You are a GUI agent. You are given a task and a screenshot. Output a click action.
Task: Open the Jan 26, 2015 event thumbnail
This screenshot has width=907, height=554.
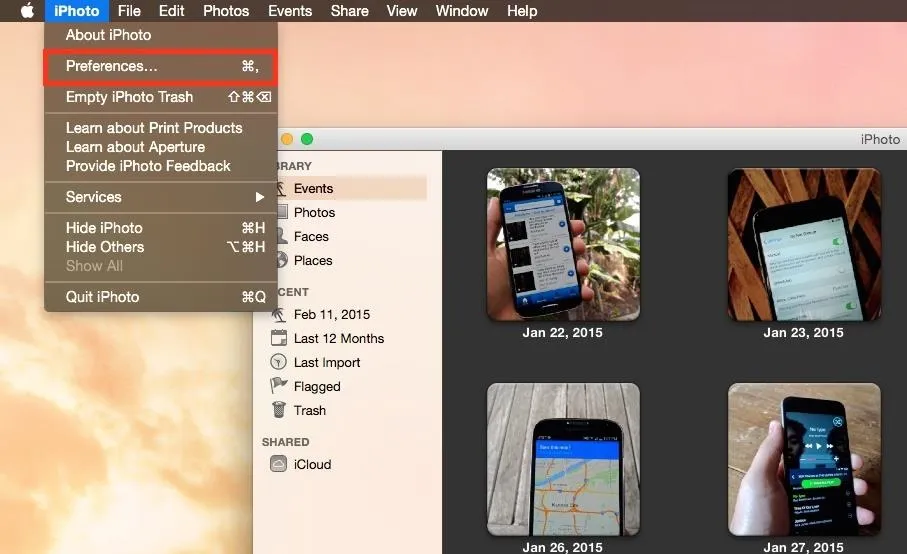tap(563, 459)
